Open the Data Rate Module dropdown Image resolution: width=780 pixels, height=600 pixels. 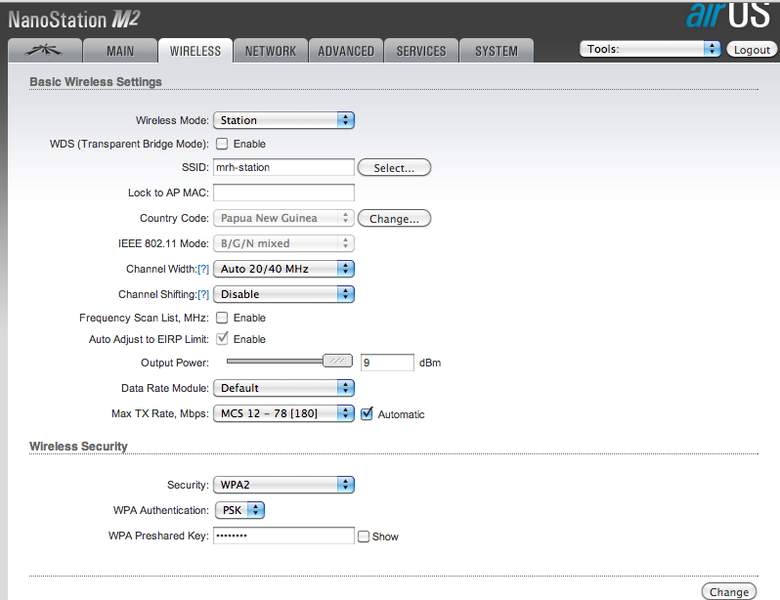pyautogui.click(x=284, y=388)
